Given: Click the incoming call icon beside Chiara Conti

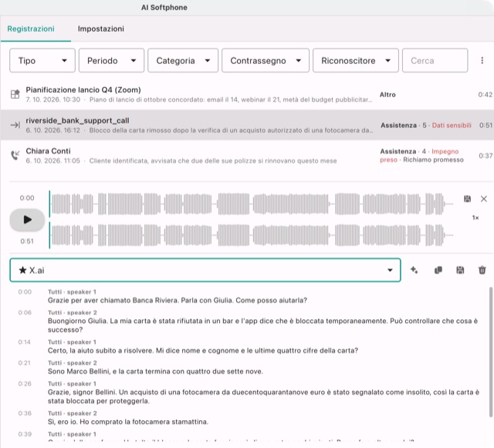Looking at the screenshot, I should (15, 155).
